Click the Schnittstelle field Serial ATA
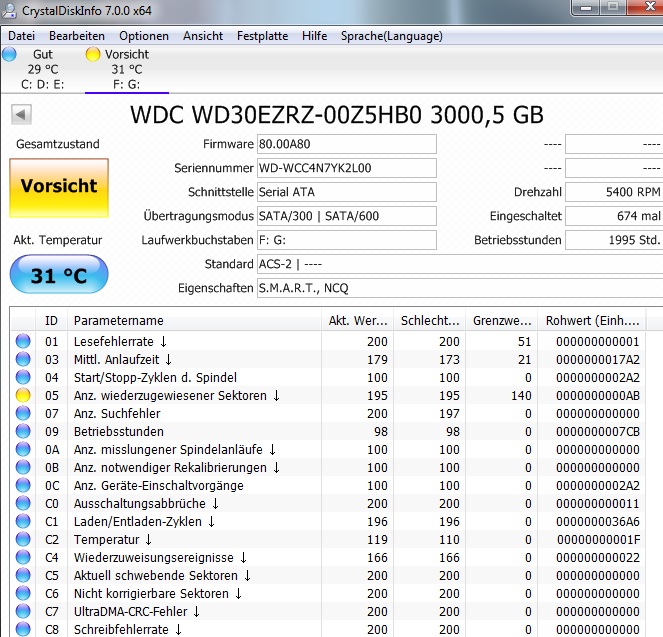The width and height of the screenshot is (663, 637). [347, 192]
